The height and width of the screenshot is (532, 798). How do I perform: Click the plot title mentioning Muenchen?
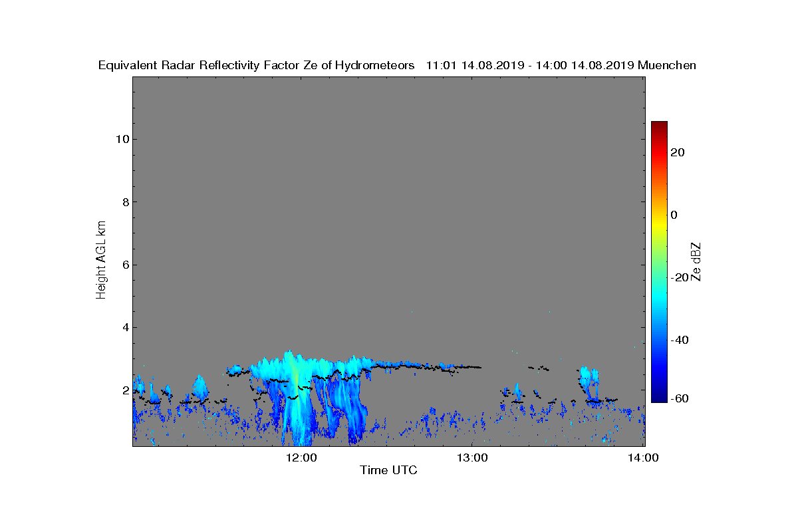click(x=397, y=65)
